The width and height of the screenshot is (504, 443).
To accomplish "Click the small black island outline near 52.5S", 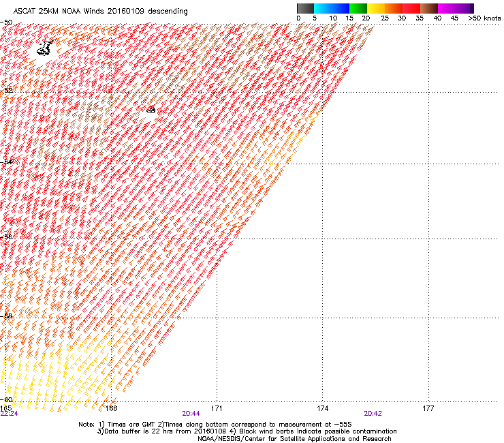I will pyautogui.click(x=151, y=110).
